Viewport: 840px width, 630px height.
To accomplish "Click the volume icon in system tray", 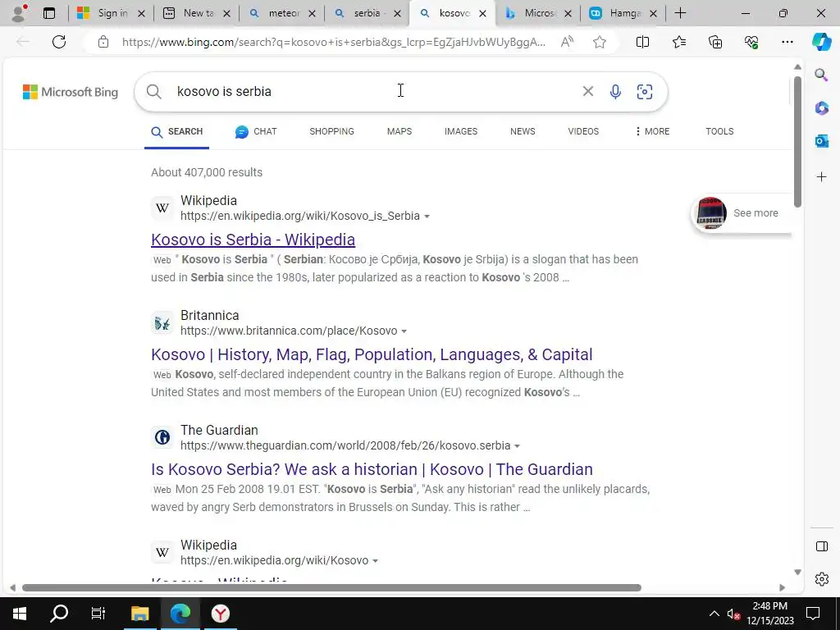I will (733, 614).
